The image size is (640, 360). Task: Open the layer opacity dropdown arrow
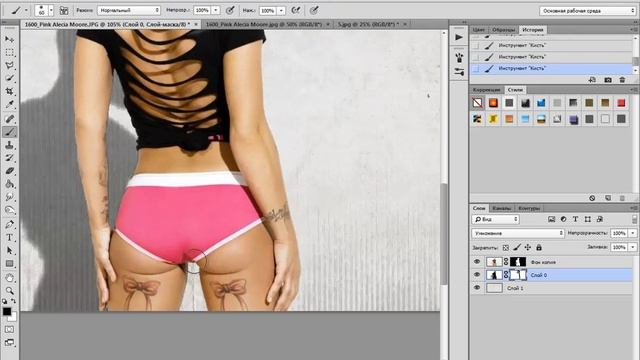633,233
